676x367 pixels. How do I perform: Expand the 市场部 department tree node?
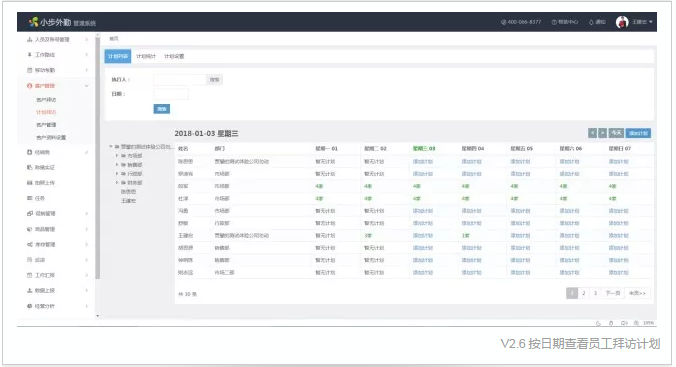(x=117, y=155)
